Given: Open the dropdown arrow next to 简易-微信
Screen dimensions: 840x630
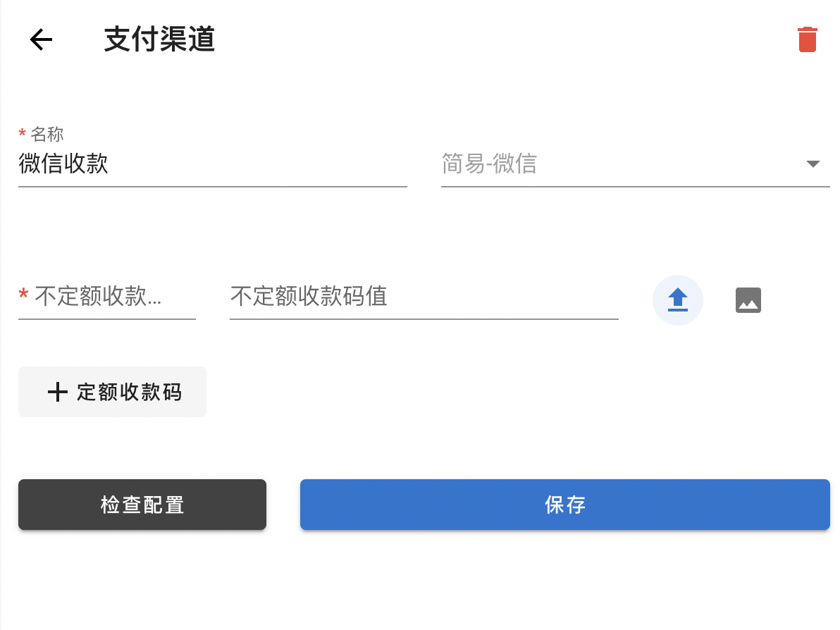Looking at the screenshot, I should pos(813,163).
